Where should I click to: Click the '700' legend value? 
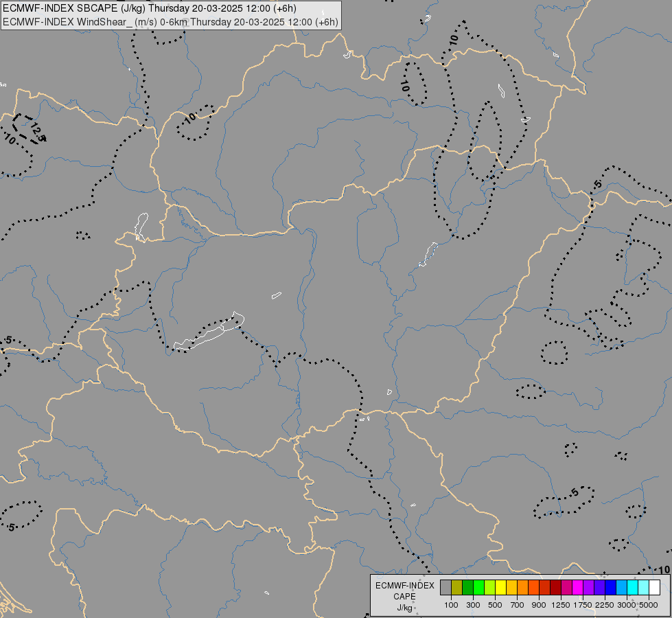tap(518, 605)
